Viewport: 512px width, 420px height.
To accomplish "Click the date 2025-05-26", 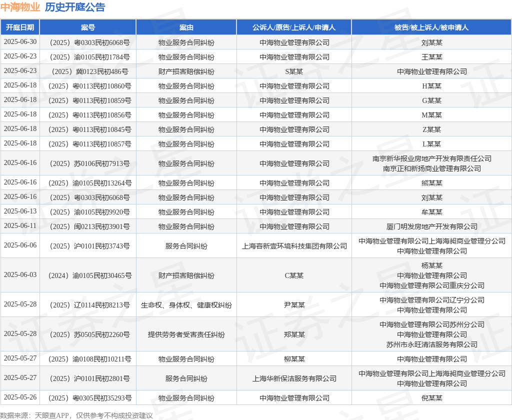I will (x=20, y=397).
